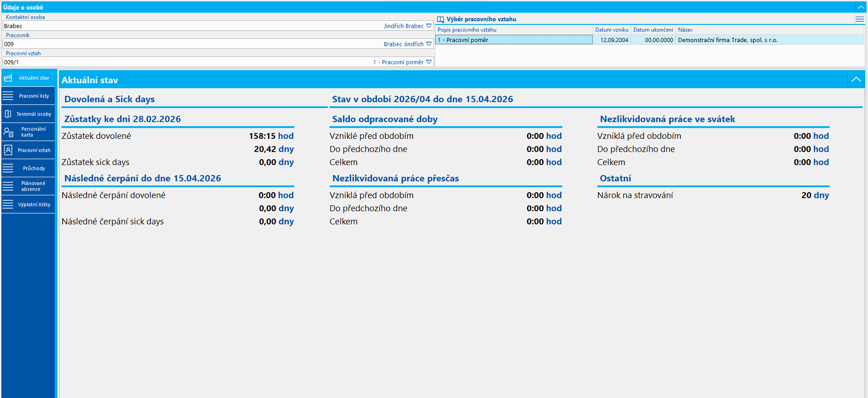Click the book icon beside Výběr pracovního vztahu

pyautogui.click(x=440, y=19)
